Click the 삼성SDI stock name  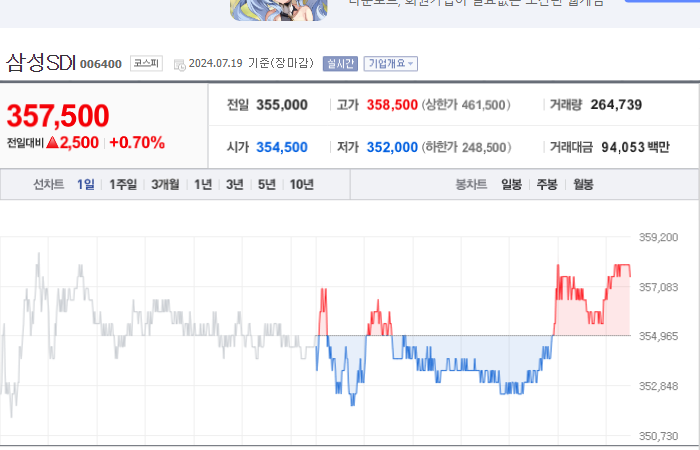pos(41,62)
